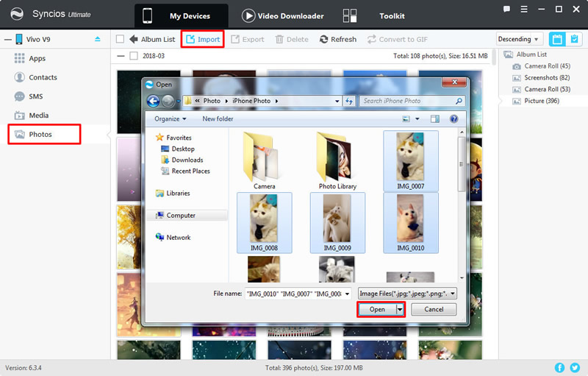
Task: Click the Forward arrow in Open dialog
Action: 168,101
